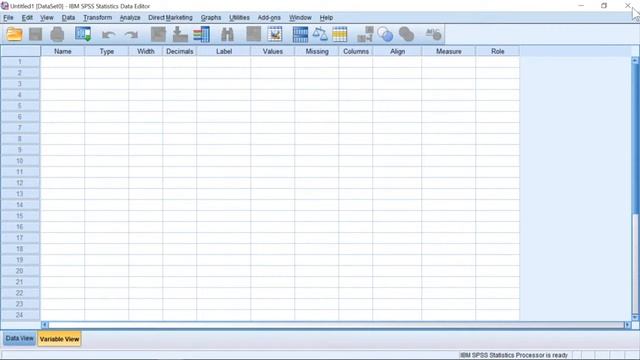Open a data document via folder icon
The height and width of the screenshot is (360, 640).
pyautogui.click(x=14, y=34)
